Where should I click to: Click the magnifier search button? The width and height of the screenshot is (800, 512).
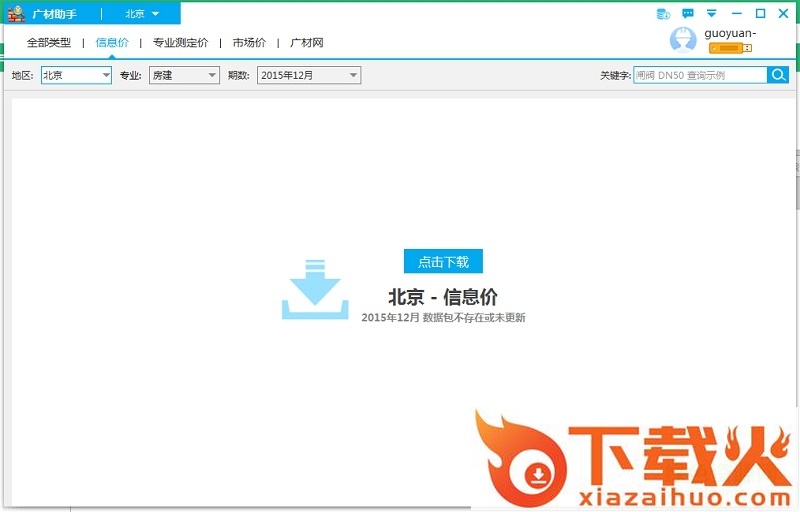[778, 75]
